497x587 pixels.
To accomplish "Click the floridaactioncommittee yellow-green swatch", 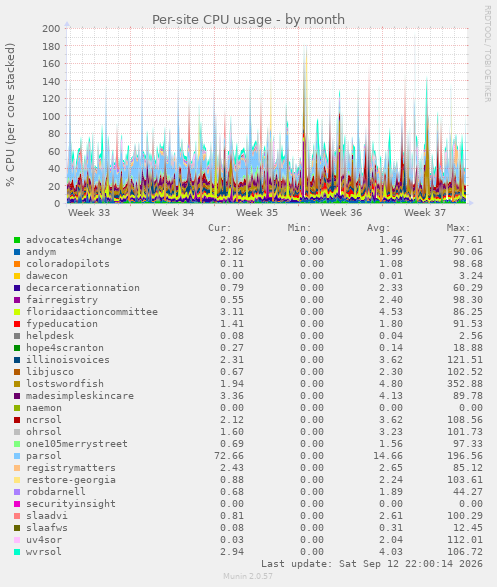I will click(17, 312).
